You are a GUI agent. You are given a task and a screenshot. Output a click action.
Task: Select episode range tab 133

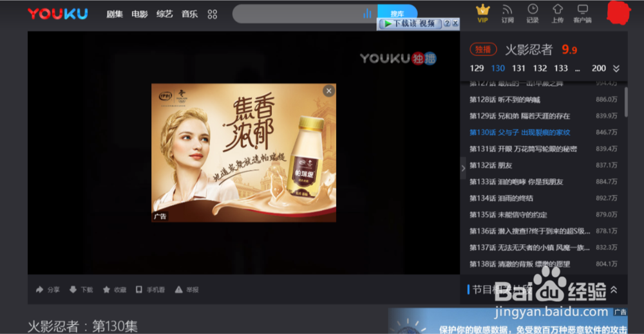point(561,68)
